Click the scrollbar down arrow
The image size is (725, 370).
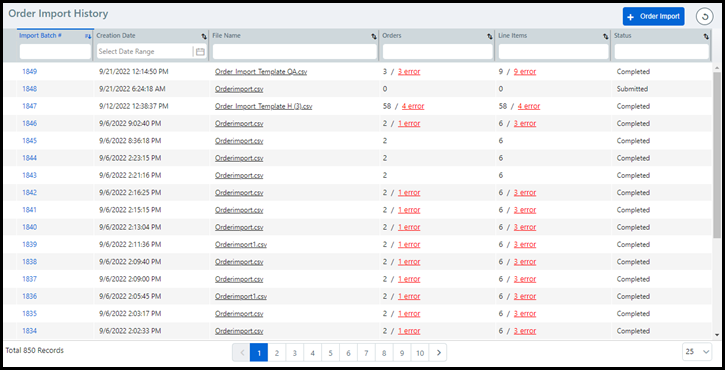pos(717,335)
